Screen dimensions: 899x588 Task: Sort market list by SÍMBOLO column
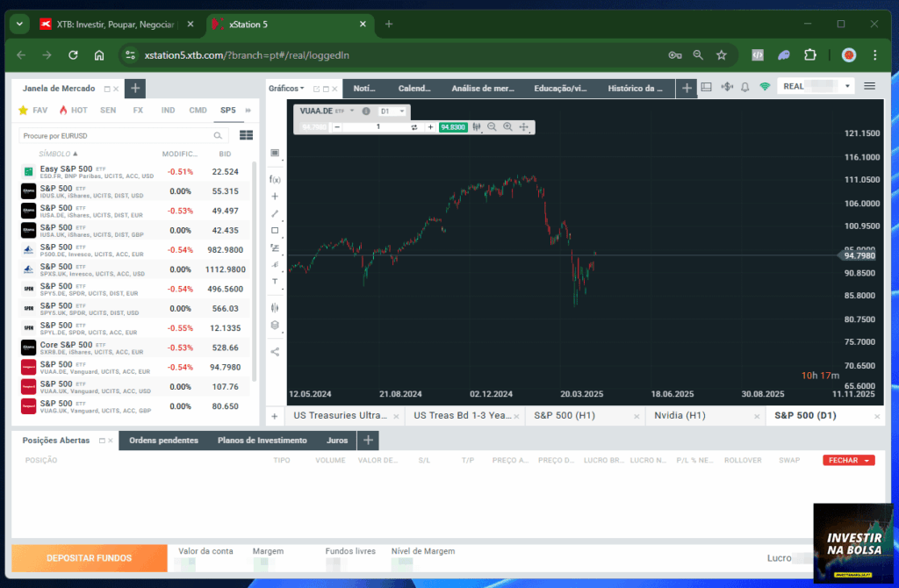point(58,154)
